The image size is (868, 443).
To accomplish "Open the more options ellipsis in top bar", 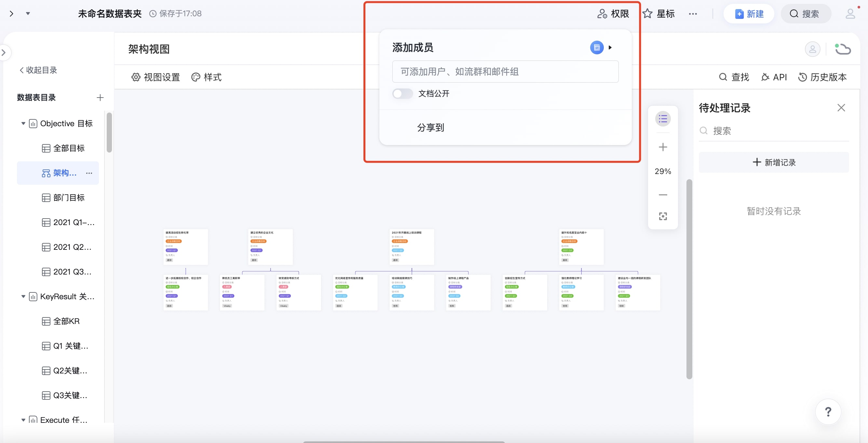I will pos(692,14).
